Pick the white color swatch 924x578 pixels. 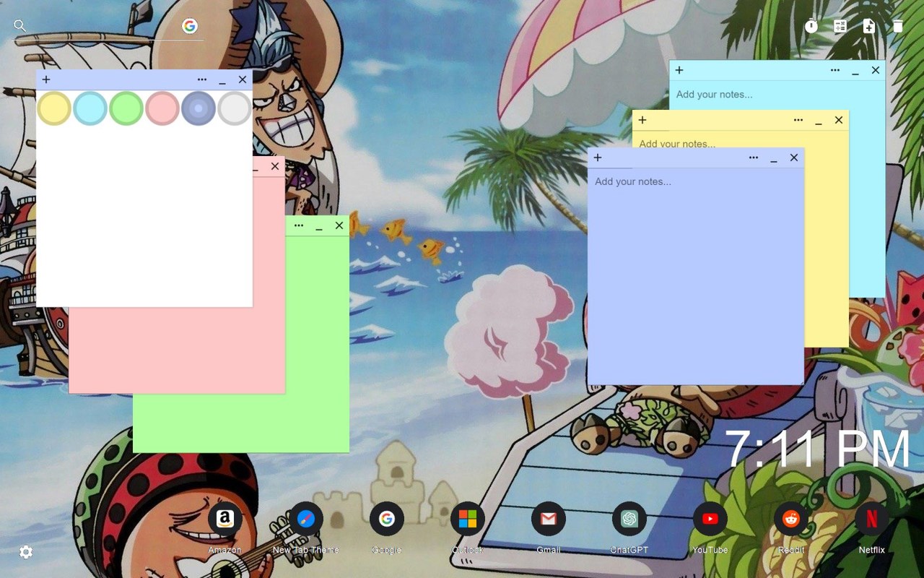tap(235, 108)
